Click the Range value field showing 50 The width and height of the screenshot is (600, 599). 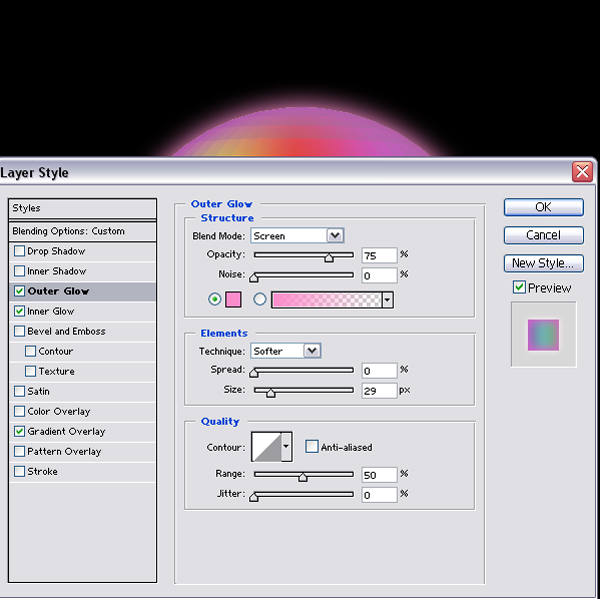(379, 475)
